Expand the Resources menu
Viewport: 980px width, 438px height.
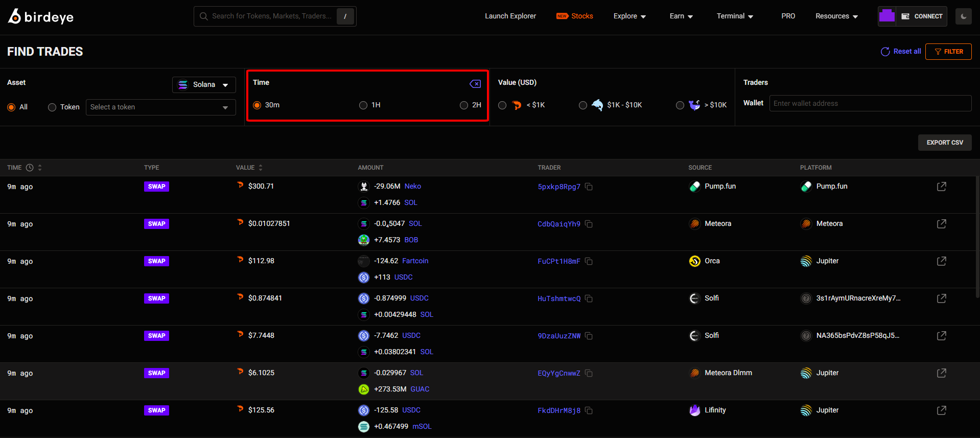pos(836,16)
